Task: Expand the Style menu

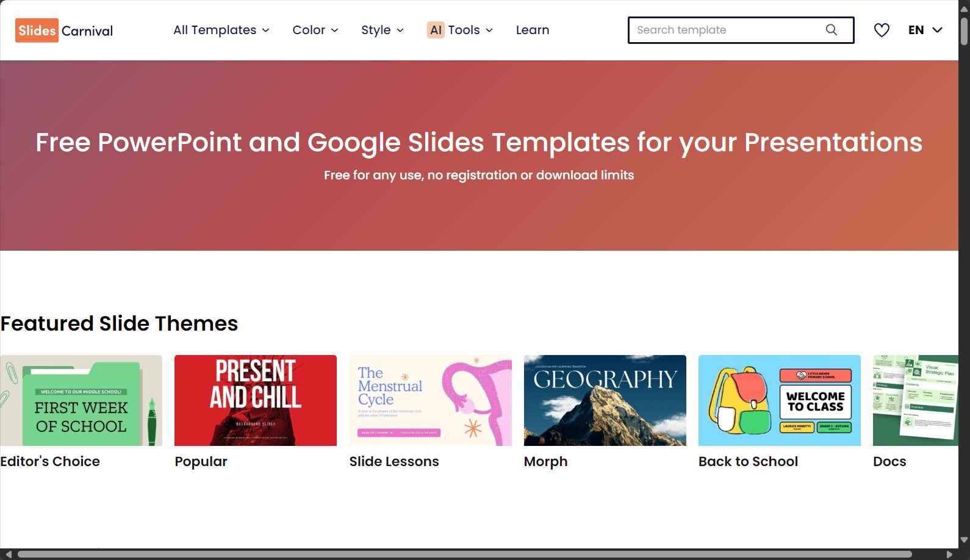Action: point(382,30)
